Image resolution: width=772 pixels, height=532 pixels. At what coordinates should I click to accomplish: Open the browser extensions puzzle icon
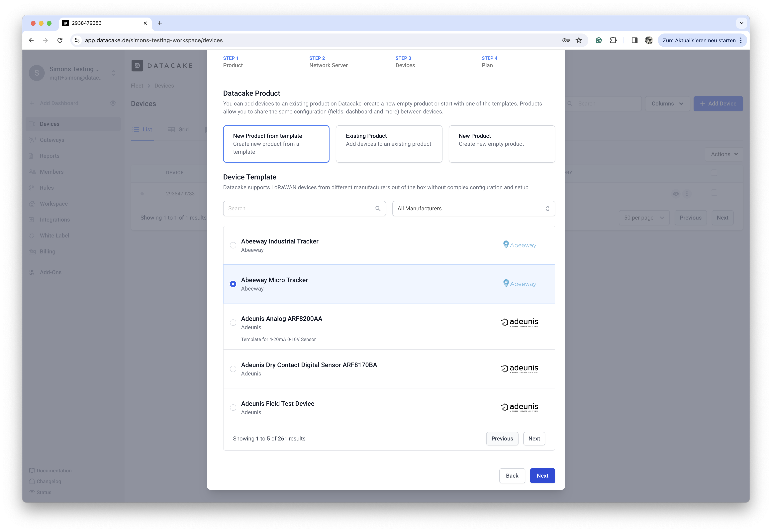[x=613, y=40]
